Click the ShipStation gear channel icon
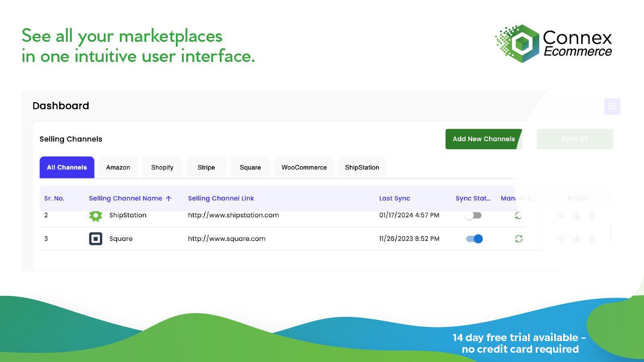This screenshot has height=362, width=644. coord(95,215)
